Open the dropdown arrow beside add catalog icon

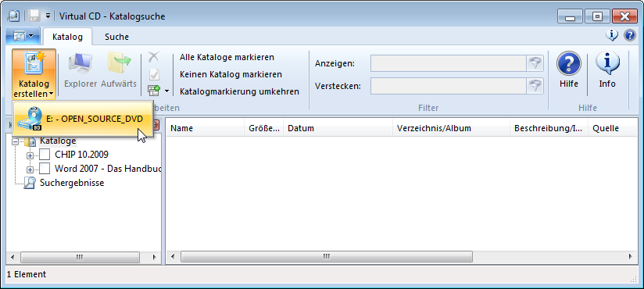(x=166, y=91)
